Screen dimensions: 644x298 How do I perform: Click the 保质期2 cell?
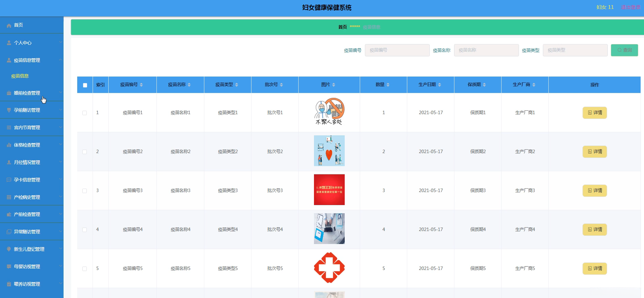[x=478, y=152]
